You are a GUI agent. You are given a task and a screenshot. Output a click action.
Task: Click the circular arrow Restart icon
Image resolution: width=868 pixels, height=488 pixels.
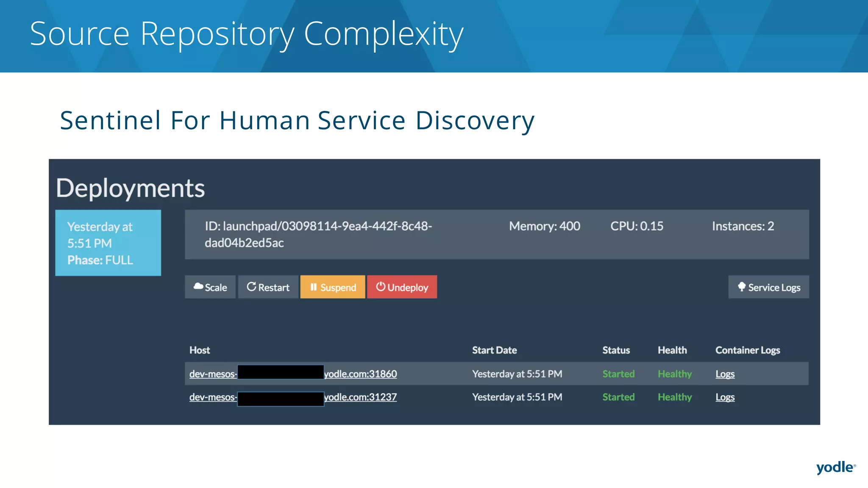(251, 287)
